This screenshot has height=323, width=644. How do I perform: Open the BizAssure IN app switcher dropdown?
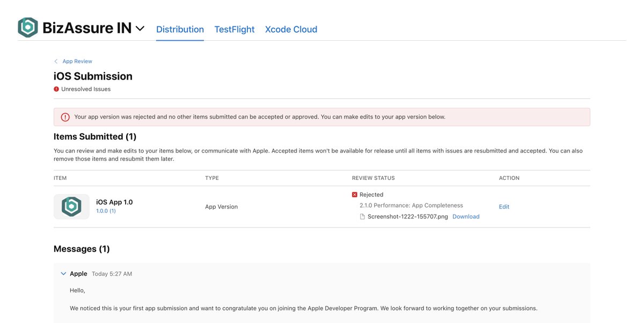pyautogui.click(x=140, y=28)
